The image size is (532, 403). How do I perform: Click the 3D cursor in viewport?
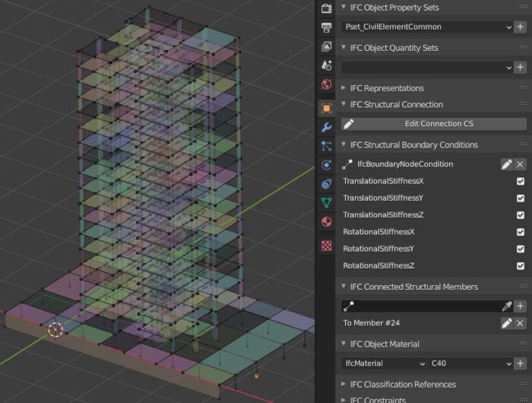tap(55, 330)
